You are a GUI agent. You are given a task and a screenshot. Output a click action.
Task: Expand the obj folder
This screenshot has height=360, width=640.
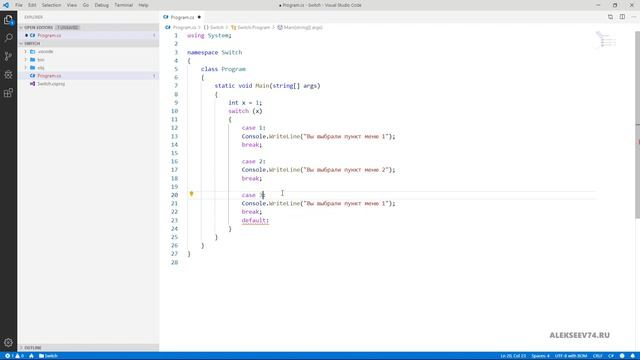[x=26, y=67]
